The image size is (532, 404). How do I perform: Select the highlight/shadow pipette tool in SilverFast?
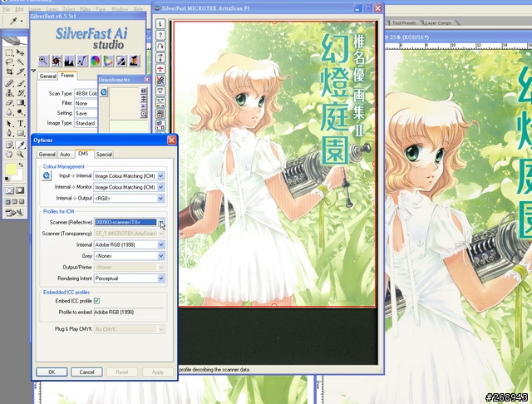click(121, 61)
